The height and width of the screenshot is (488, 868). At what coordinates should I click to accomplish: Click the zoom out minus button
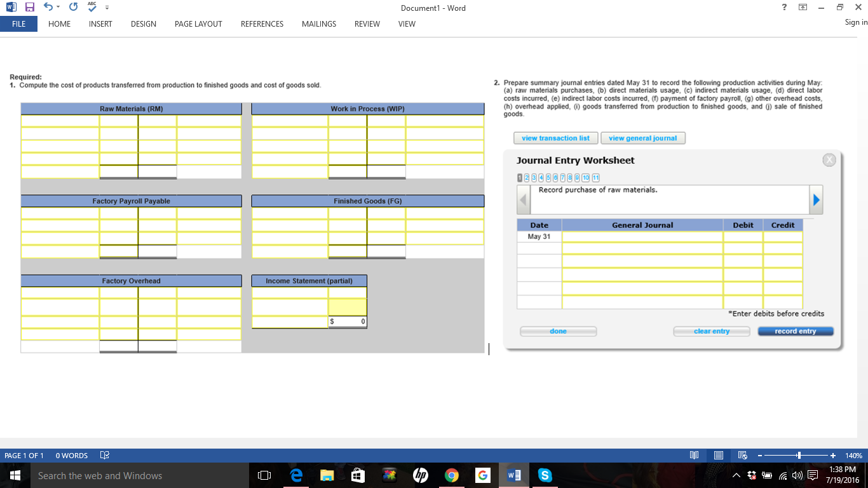[x=759, y=456]
